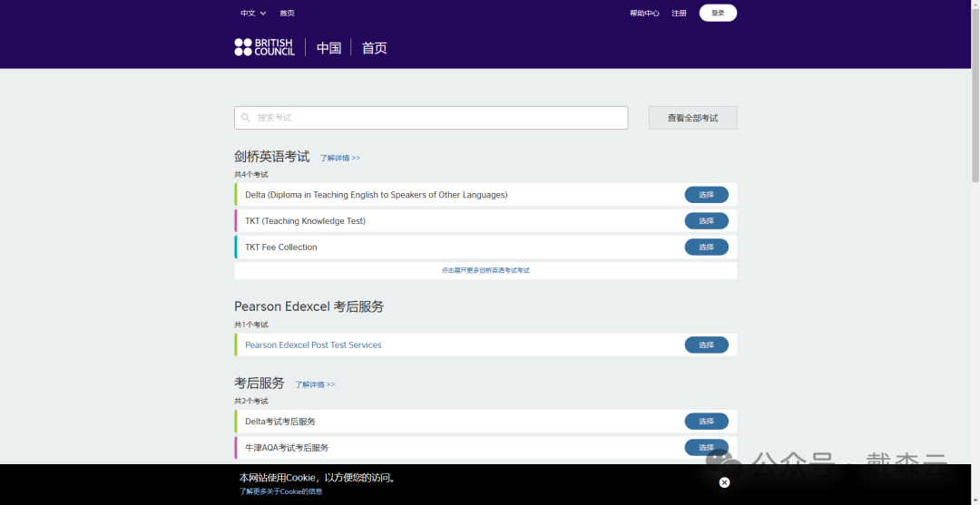The width and height of the screenshot is (980, 505).
Task: Expand more 剑桥英语考试 exams
Action: [x=485, y=270]
